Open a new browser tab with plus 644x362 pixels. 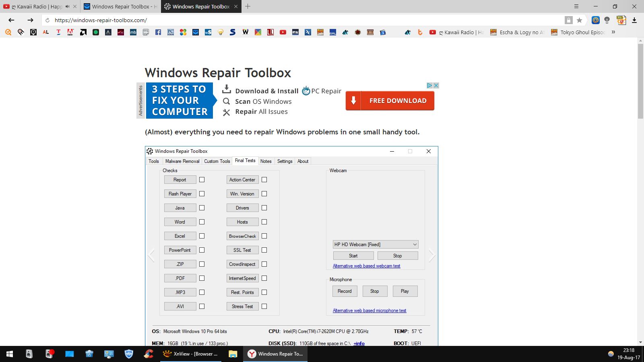coord(248,6)
